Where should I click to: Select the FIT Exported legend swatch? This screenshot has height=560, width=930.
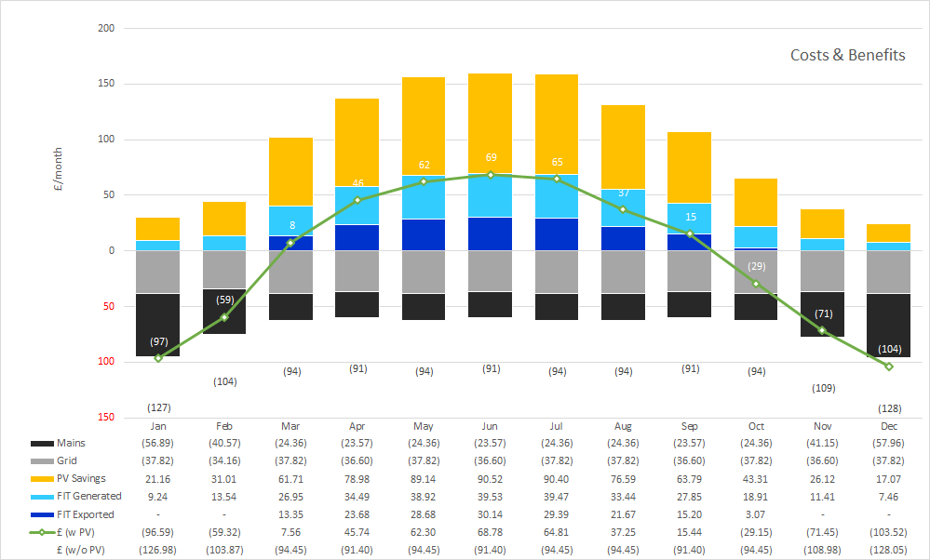point(42,514)
